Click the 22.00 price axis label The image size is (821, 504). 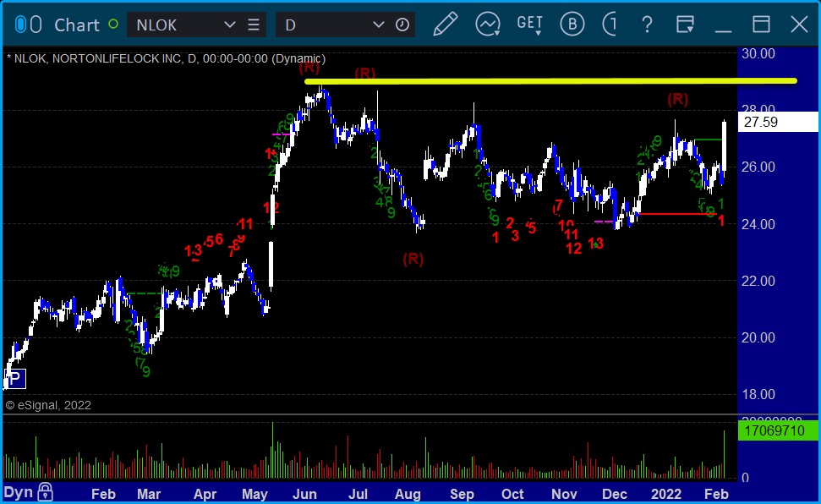(758, 281)
